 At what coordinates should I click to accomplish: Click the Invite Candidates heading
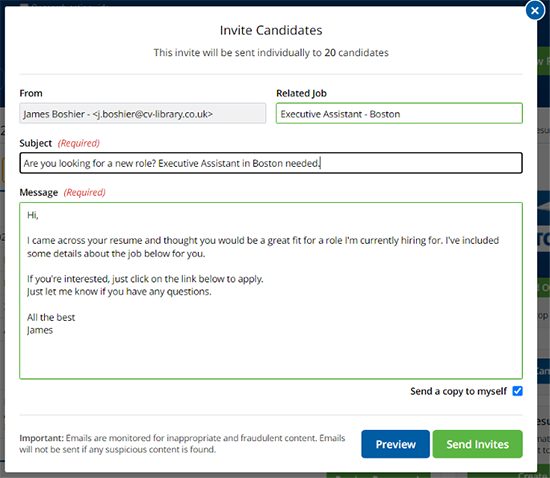[x=271, y=30]
